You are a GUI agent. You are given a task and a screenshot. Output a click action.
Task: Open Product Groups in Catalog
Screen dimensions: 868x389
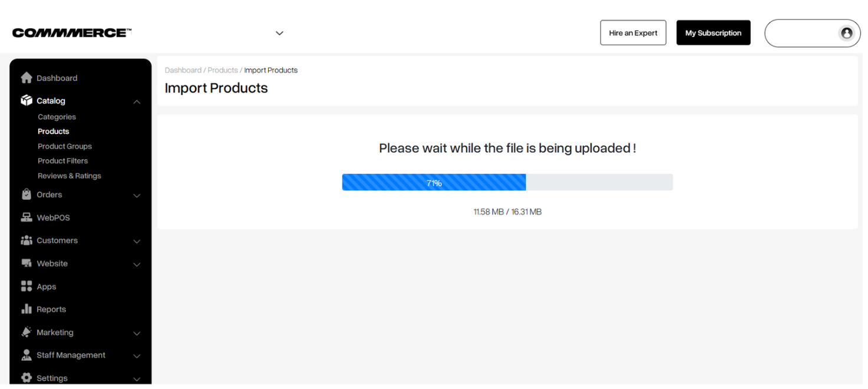pos(65,147)
